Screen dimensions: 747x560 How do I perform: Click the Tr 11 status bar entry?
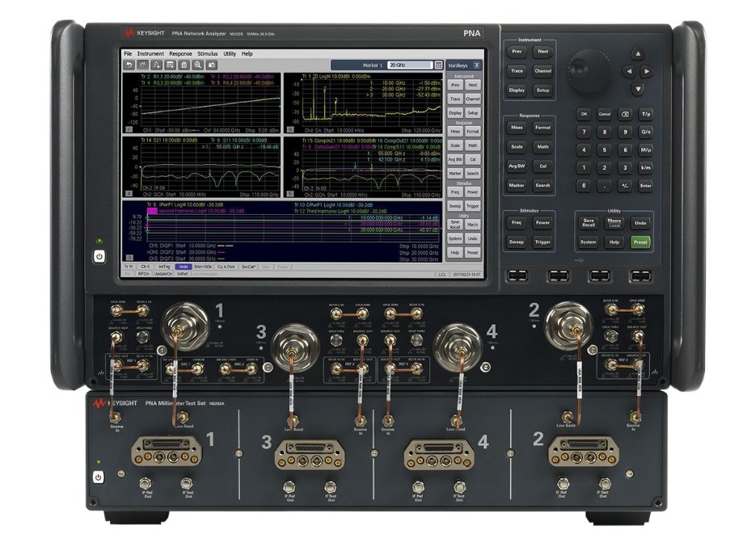(x=129, y=267)
